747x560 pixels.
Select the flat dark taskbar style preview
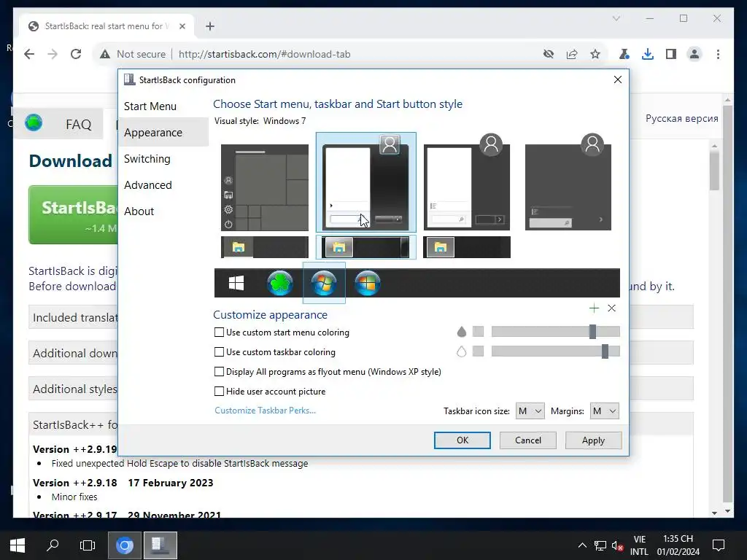[x=265, y=247]
